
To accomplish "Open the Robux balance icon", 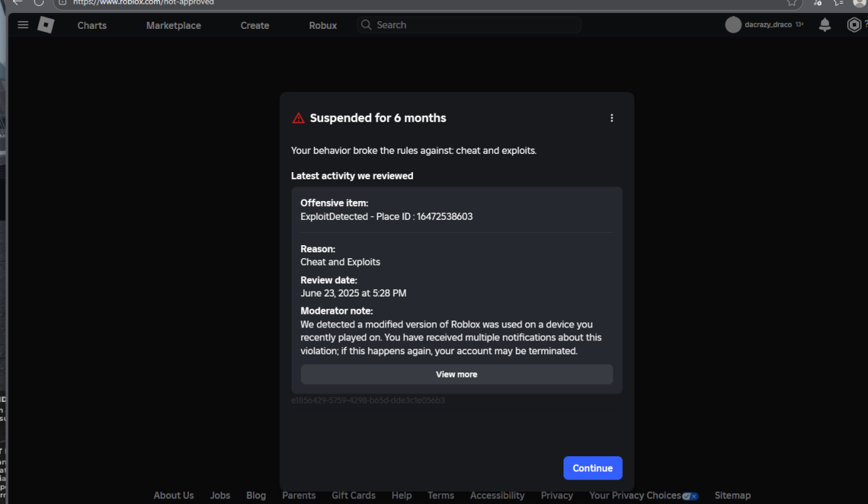I will coord(854,25).
